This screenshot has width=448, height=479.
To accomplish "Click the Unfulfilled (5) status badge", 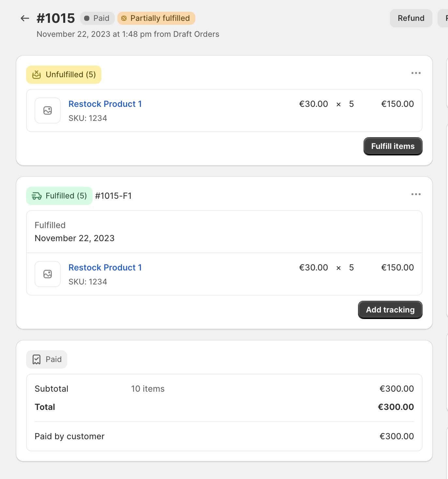I will click(x=64, y=75).
